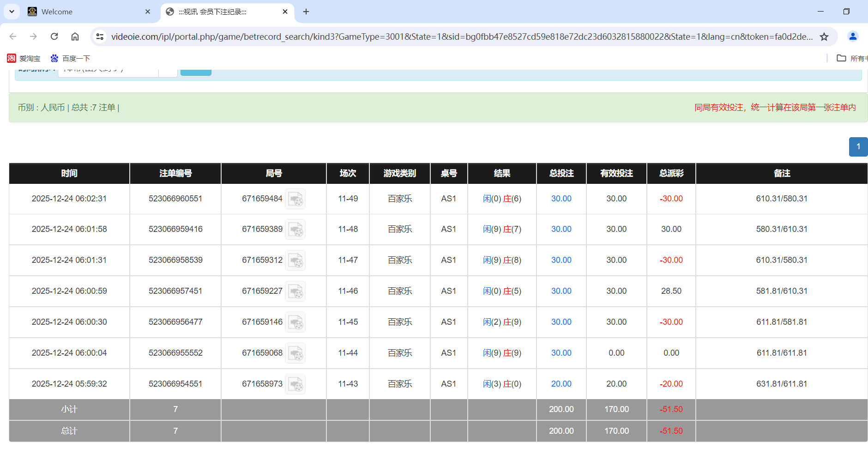Expand the time sort dropdown arrow

(x=168, y=71)
